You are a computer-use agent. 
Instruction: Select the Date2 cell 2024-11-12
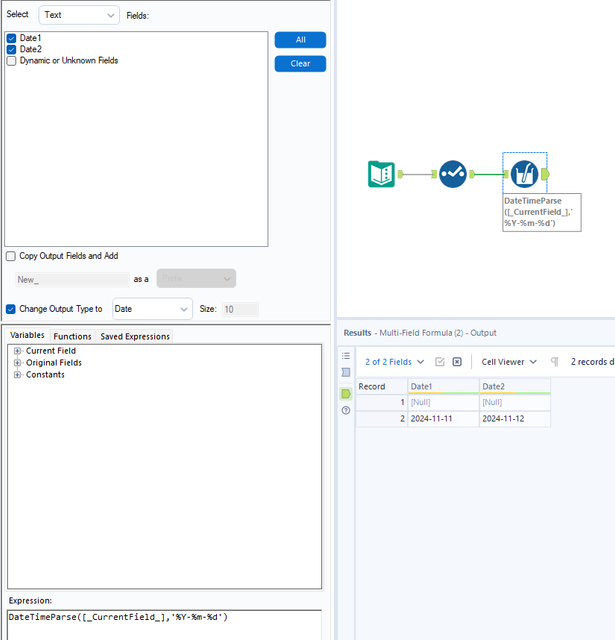tap(515, 419)
